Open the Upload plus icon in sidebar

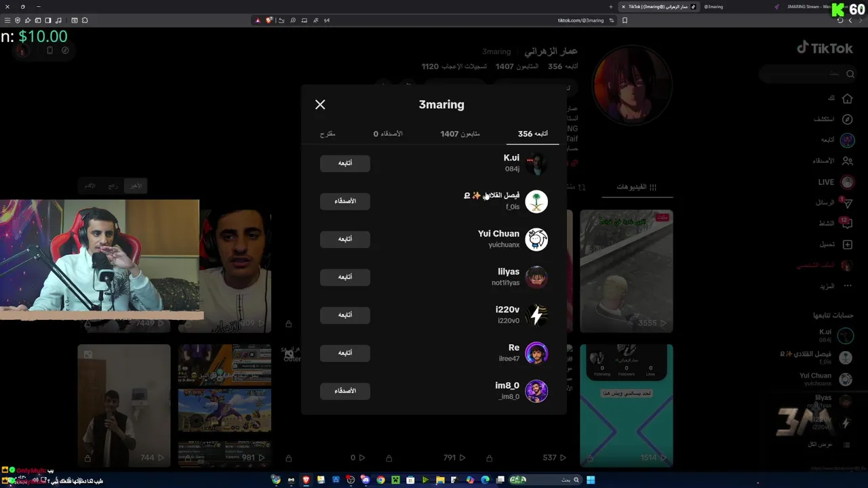[x=847, y=244]
